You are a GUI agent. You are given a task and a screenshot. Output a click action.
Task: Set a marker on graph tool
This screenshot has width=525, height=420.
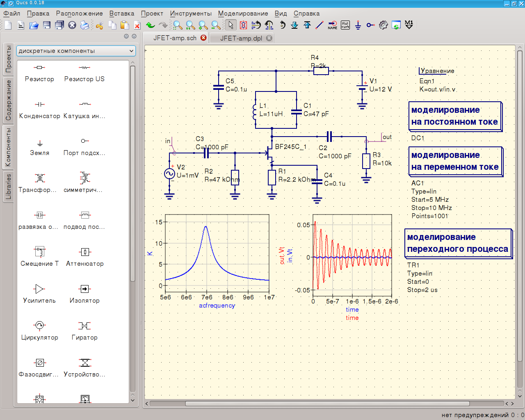[409, 25]
